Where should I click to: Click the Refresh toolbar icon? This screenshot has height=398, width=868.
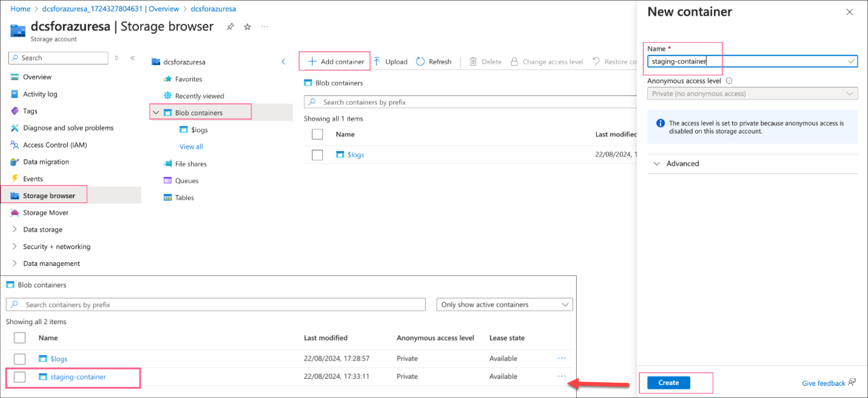(x=420, y=61)
